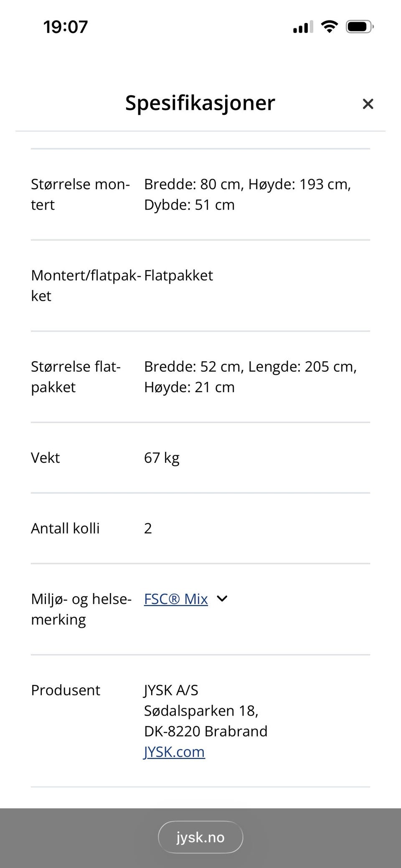Tap the Sødalsparken 18 address line

click(x=201, y=711)
